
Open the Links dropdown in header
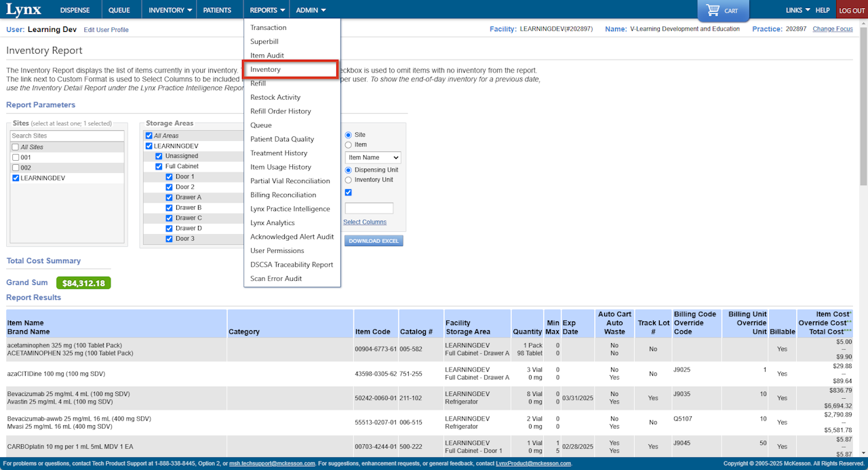pyautogui.click(x=797, y=10)
